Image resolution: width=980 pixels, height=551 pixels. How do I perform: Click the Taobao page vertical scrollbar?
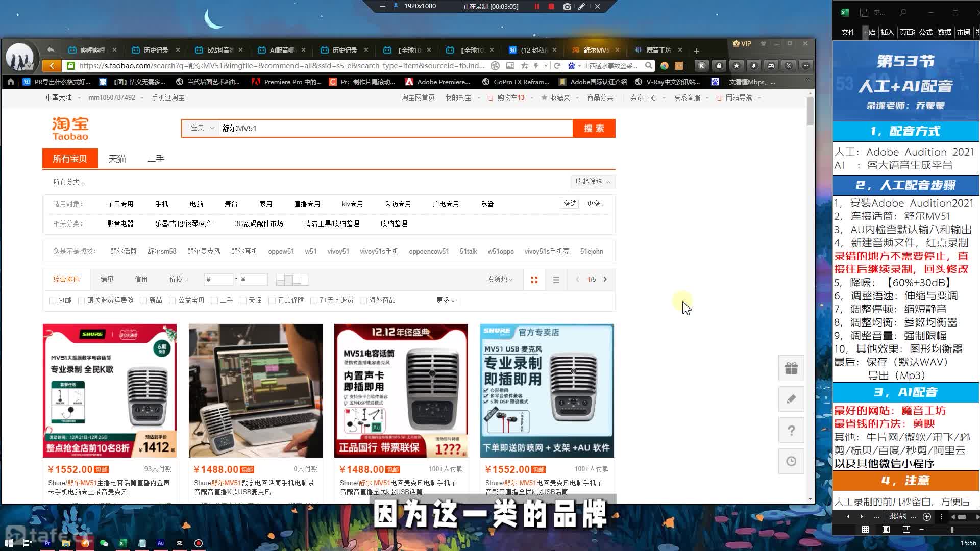tap(810, 111)
